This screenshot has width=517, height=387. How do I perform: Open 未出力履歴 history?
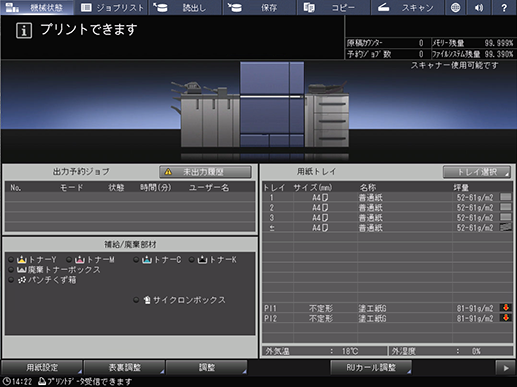205,172
